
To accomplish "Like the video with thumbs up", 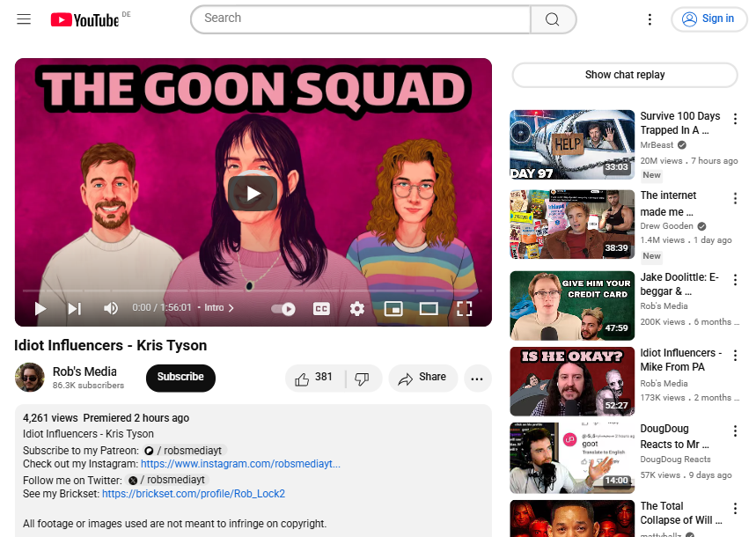I will (315, 378).
